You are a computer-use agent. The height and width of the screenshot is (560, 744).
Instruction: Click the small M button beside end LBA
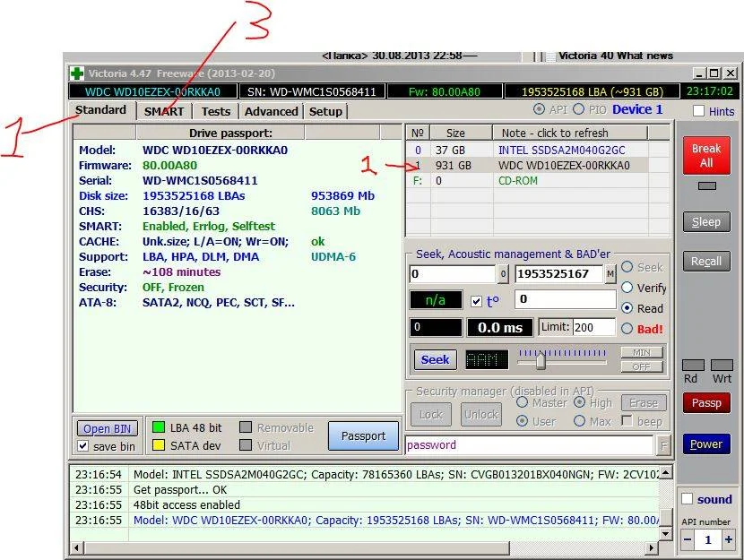(x=610, y=274)
